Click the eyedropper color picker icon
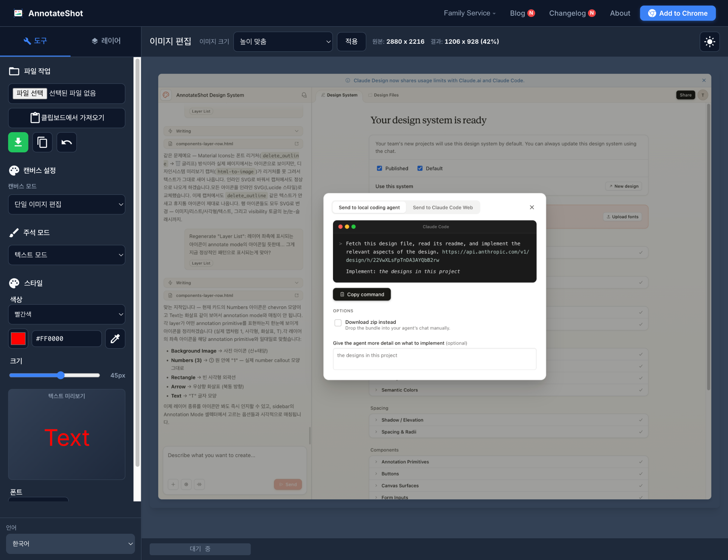This screenshot has height=560, width=728. (115, 339)
